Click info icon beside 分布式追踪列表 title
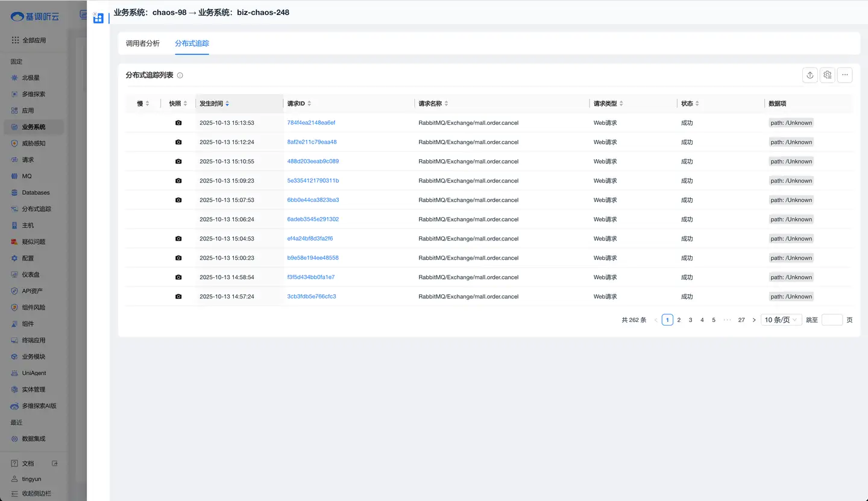 pyautogui.click(x=180, y=75)
